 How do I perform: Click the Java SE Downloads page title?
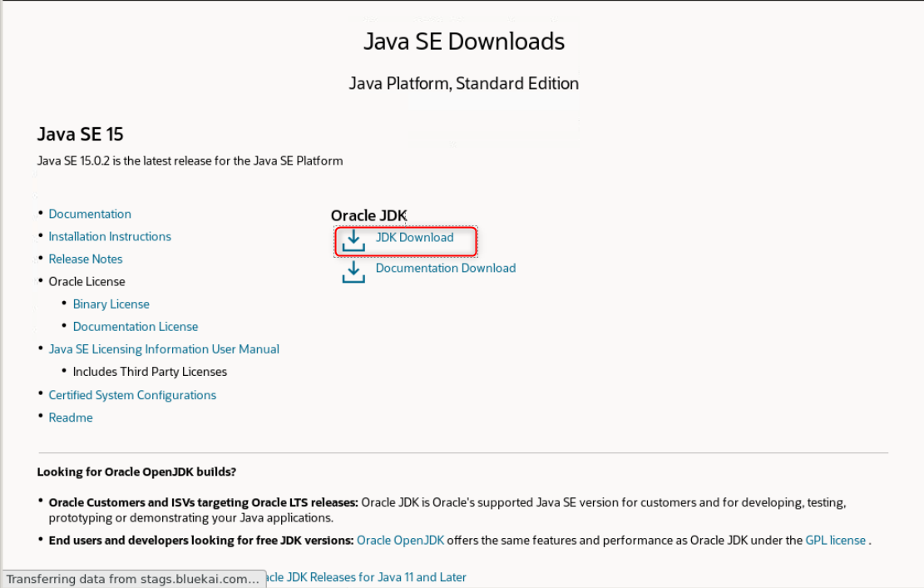pyautogui.click(x=464, y=42)
